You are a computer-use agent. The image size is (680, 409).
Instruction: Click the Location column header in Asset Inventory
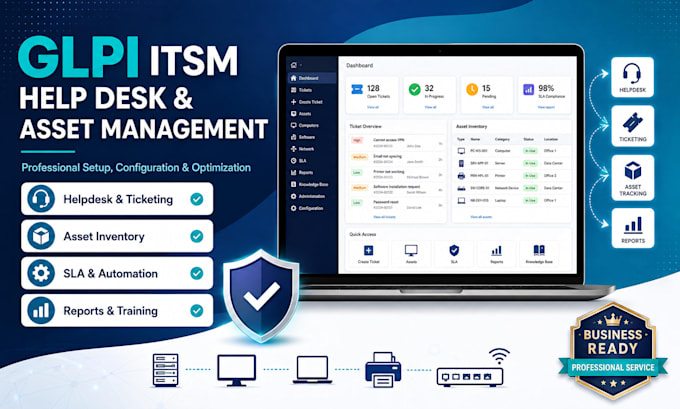tap(551, 139)
